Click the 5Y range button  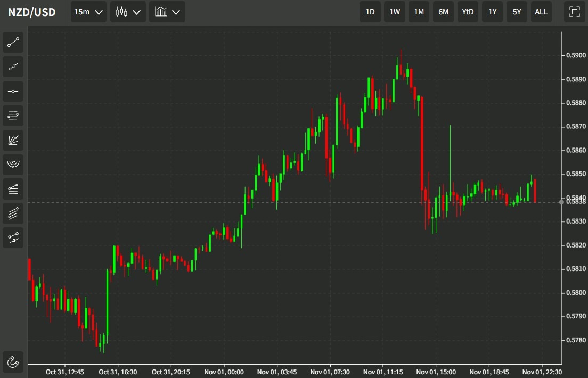pos(517,11)
